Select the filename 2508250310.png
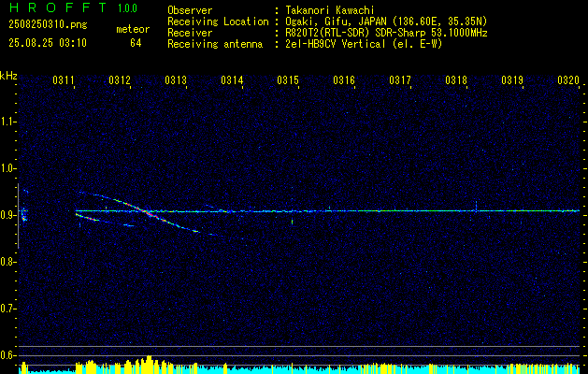Screen dimensions: 588x374 (48, 24)
